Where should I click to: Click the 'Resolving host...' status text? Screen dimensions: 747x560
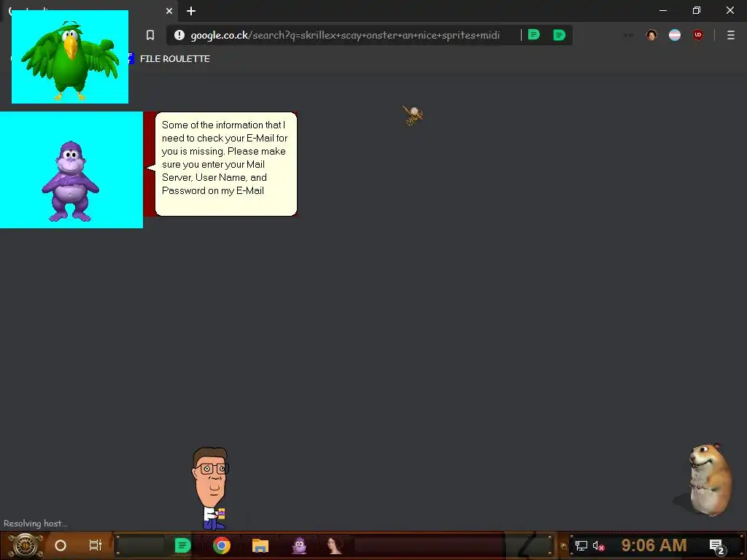(x=36, y=524)
